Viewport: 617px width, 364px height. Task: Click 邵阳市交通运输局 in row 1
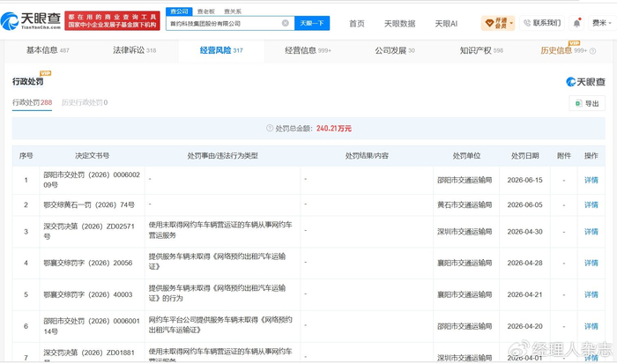coord(465,180)
